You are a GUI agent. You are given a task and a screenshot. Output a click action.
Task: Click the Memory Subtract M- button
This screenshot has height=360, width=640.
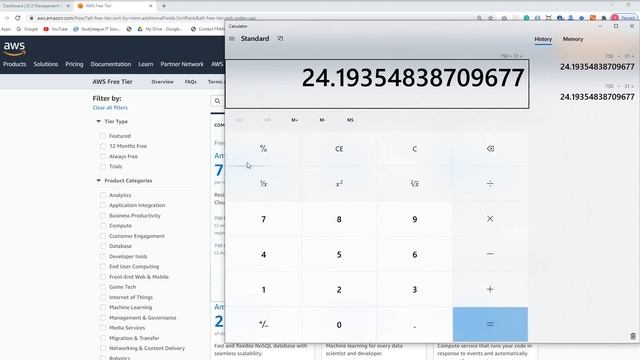point(322,120)
